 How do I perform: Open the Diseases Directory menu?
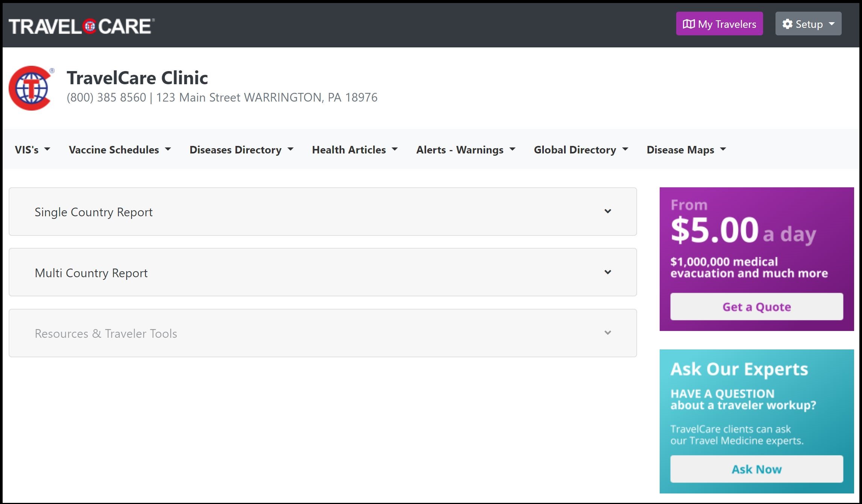(241, 150)
